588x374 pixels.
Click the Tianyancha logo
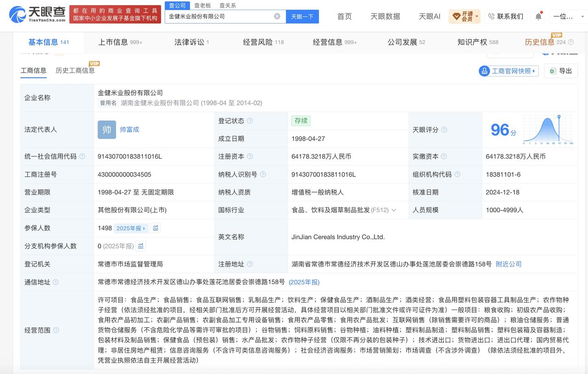coord(38,15)
